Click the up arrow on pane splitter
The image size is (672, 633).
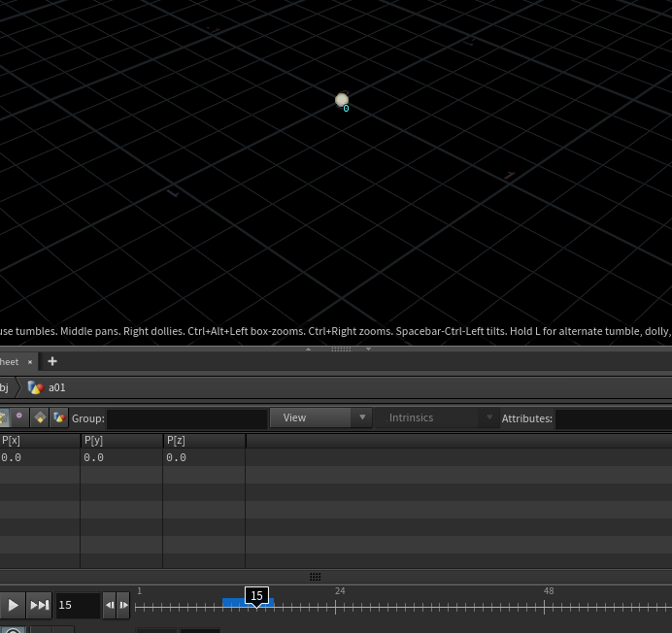pos(309,350)
